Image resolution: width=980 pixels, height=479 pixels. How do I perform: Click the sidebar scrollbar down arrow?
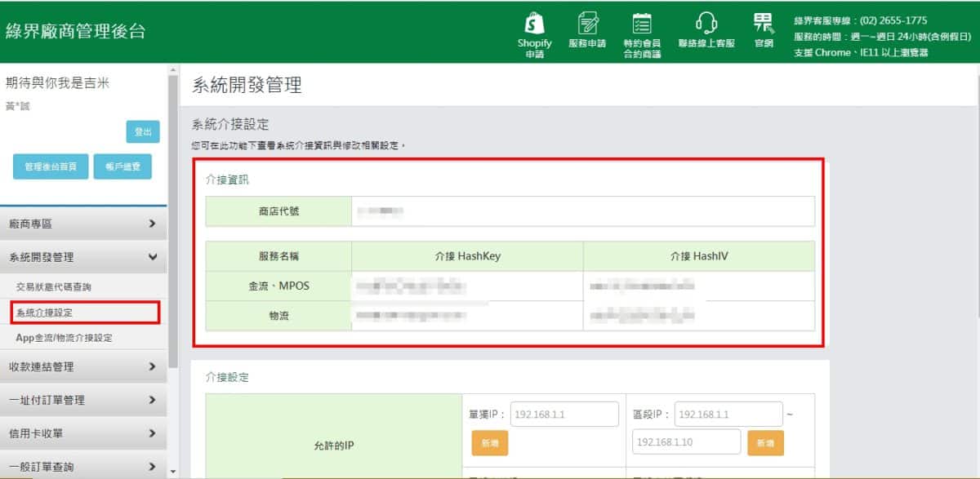[x=172, y=472]
